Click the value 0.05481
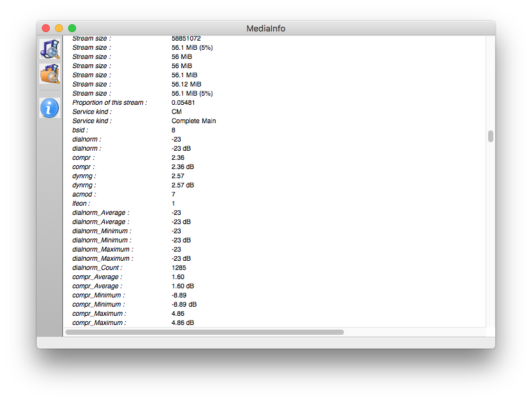The image size is (532, 401). point(183,102)
